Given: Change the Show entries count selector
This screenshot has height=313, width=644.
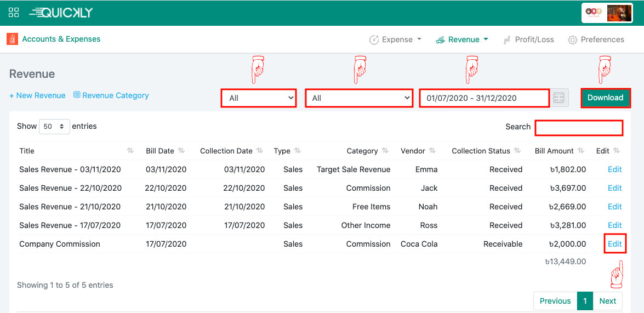Looking at the screenshot, I should pos(54,127).
